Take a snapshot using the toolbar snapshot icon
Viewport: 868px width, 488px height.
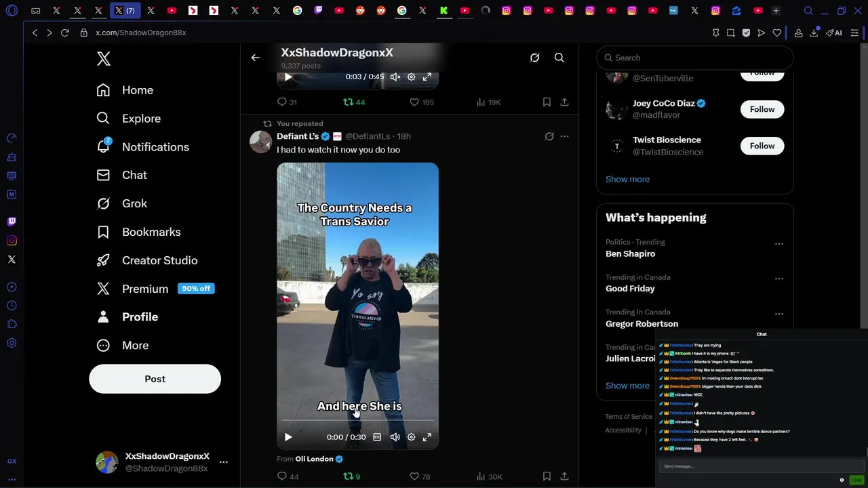[730, 33]
